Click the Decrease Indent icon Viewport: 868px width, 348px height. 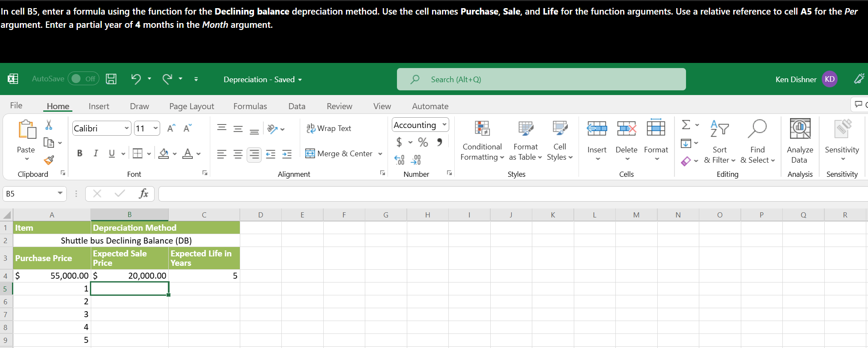click(271, 154)
